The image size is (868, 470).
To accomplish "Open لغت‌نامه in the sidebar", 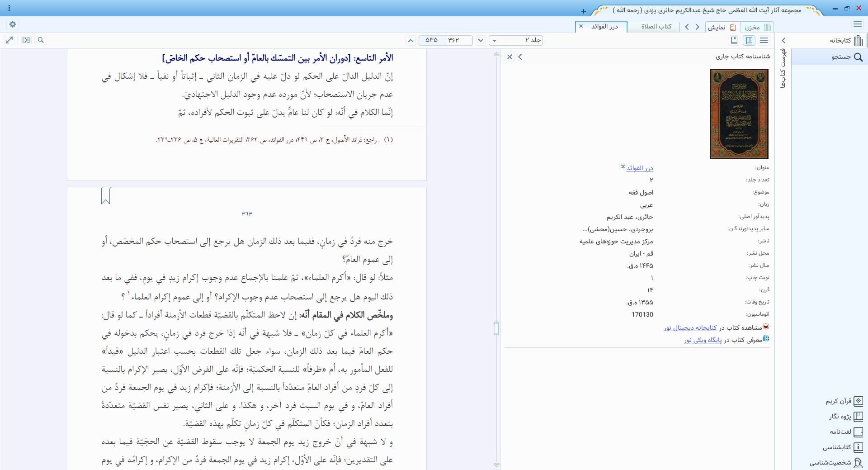I will 846,432.
